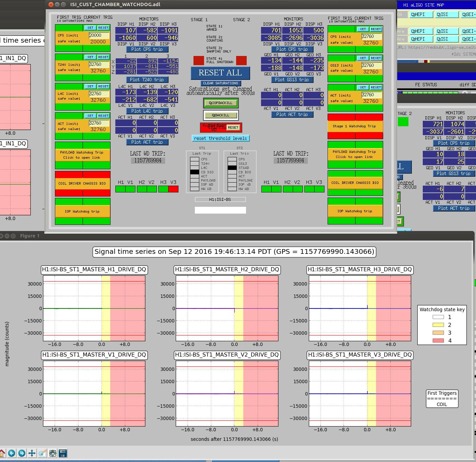476x462 pixels.
Task: Click Stage 2 IOP Watchdog trip indicator
Action: pyautogui.click(x=355, y=211)
